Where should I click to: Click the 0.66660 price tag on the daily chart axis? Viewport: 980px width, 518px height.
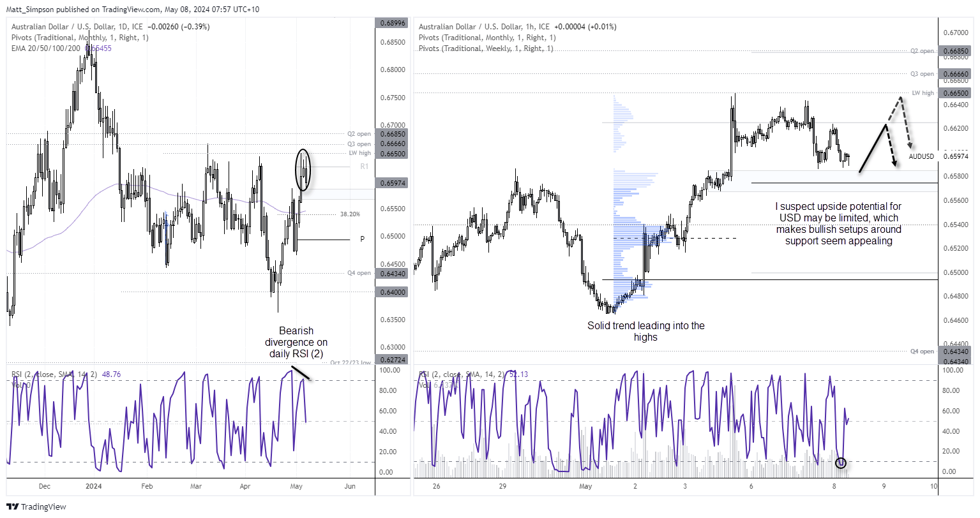point(393,144)
